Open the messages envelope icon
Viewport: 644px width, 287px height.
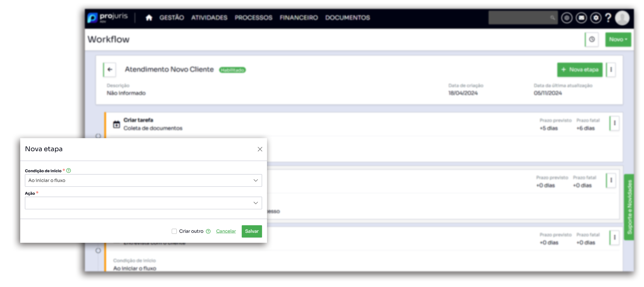coord(581,18)
